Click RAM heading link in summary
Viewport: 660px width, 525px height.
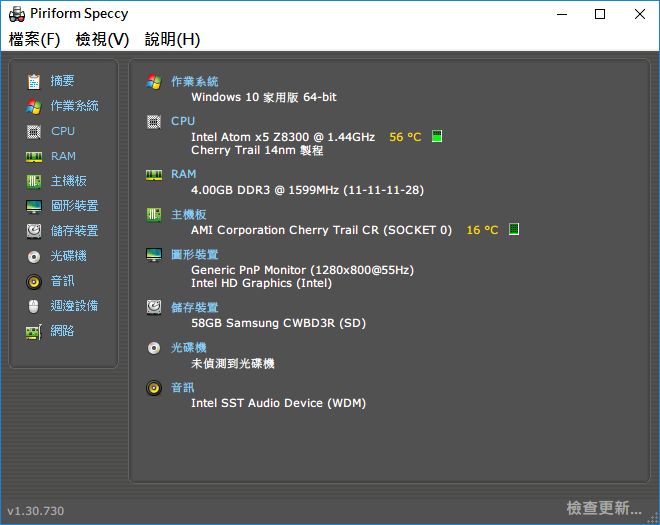184,174
